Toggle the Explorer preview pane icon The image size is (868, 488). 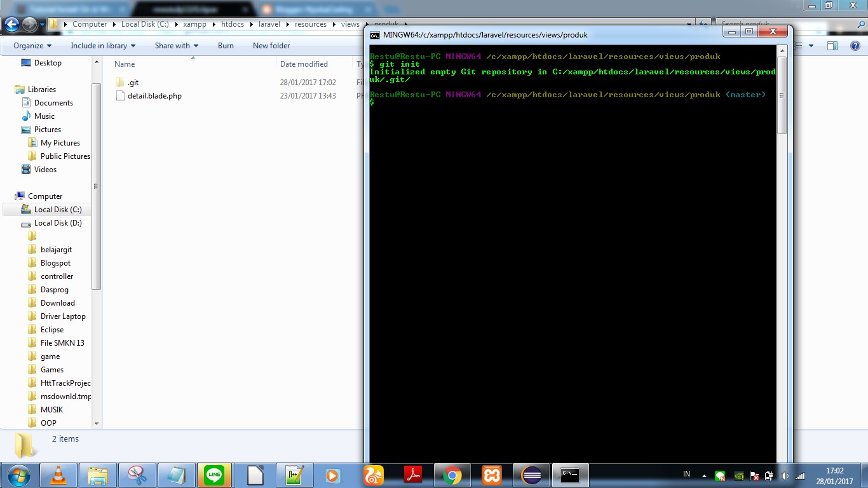pyautogui.click(x=832, y=46)
